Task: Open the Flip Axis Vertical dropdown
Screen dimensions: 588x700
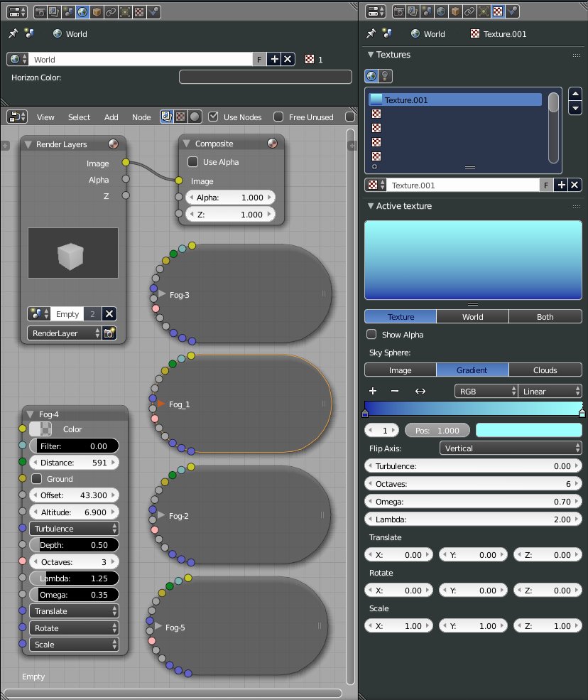Action: pyautogui.click(x=510, y=448)
